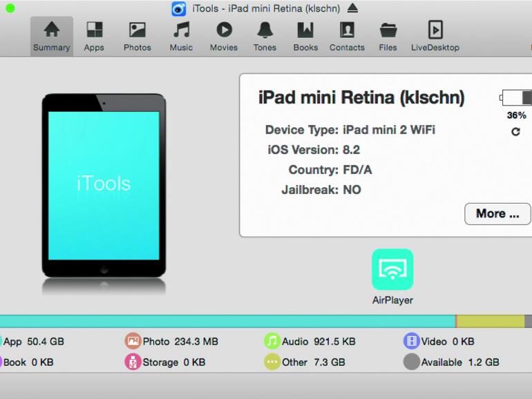532x399 pixels.
Task: Click the iPad device image
Action: coord(104,185)
